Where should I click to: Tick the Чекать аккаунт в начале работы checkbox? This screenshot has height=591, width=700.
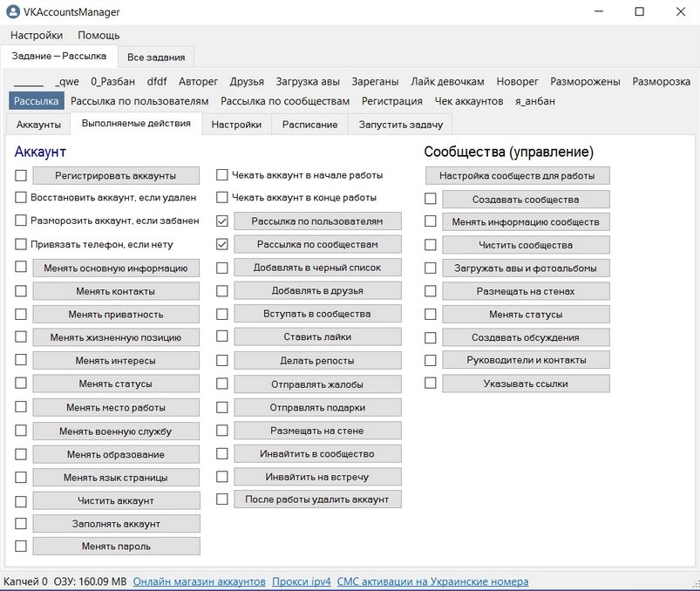(222, 175)
